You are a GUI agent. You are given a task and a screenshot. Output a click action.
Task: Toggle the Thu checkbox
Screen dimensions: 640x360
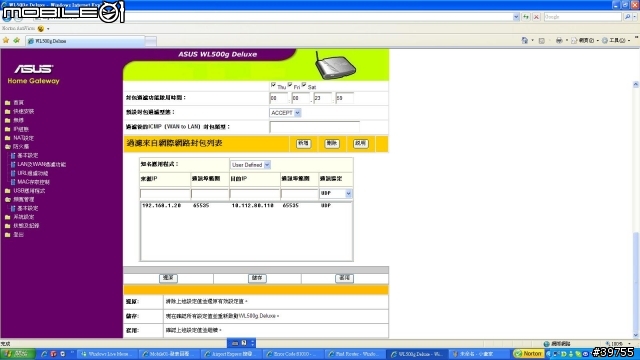pos(273,85)
